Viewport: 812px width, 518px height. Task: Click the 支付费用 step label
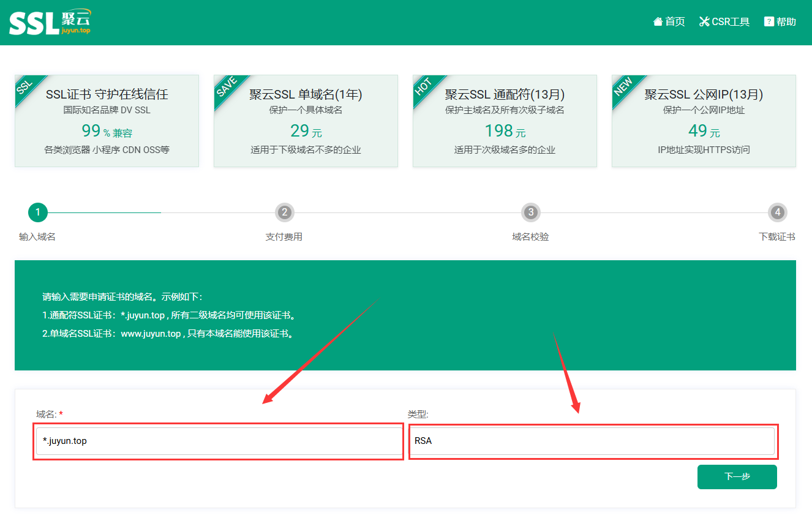click(284, 236)
